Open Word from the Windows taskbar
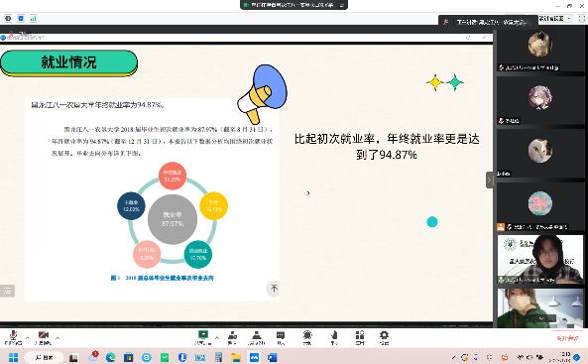The width and height of the screenshot is (588, 364). click(x=273, y=357)
